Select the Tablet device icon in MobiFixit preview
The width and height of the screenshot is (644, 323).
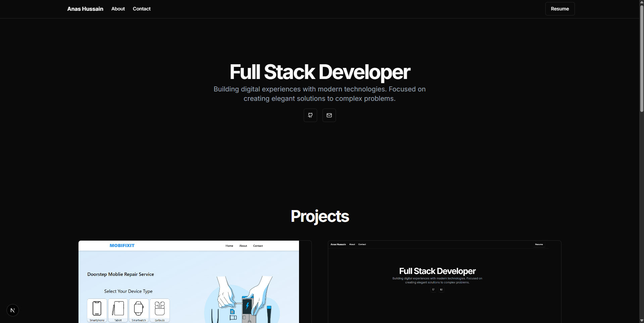(118, 310)
